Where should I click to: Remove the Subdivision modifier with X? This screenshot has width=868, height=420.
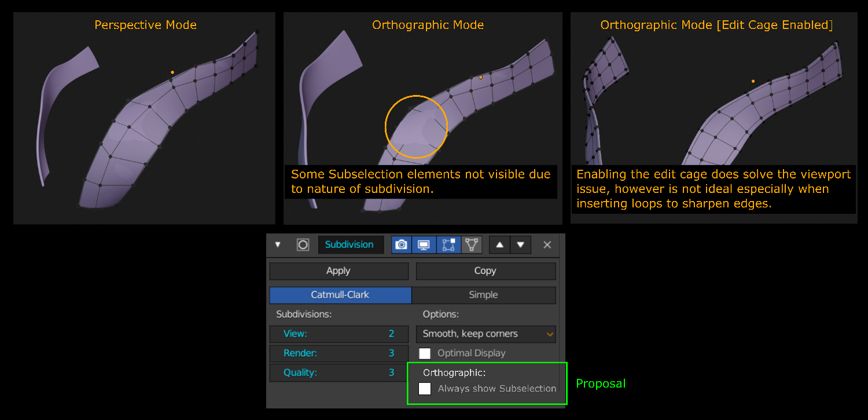547,244
